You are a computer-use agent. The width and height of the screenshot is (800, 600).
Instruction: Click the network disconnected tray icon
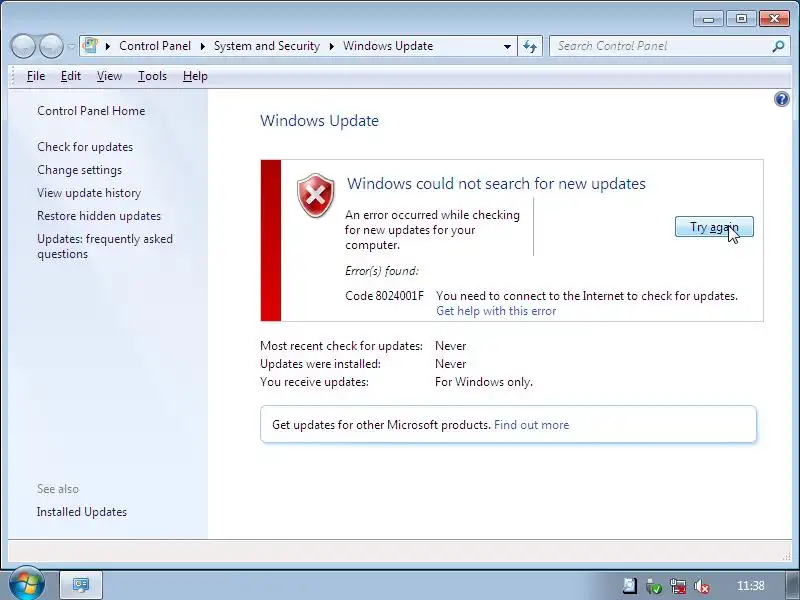(678, 586)
